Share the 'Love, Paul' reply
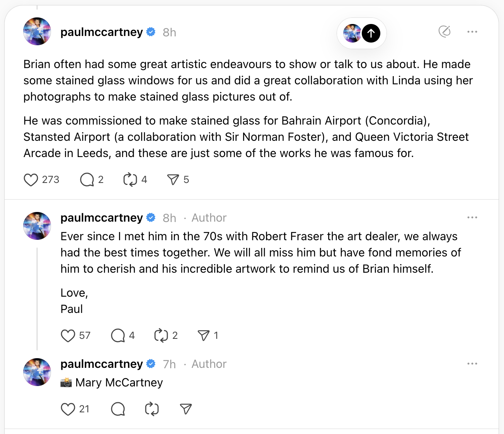 point(203,336)
